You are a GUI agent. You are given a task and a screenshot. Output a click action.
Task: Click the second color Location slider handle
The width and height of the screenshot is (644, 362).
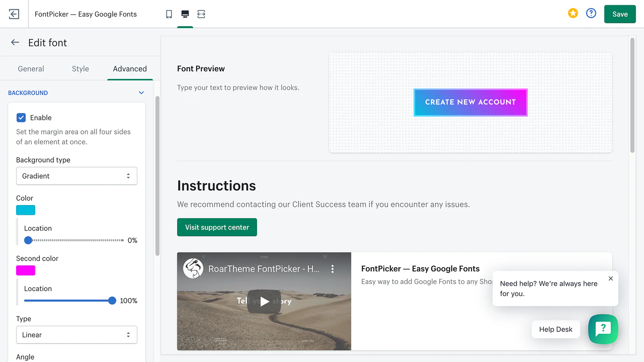coord(112,300)
